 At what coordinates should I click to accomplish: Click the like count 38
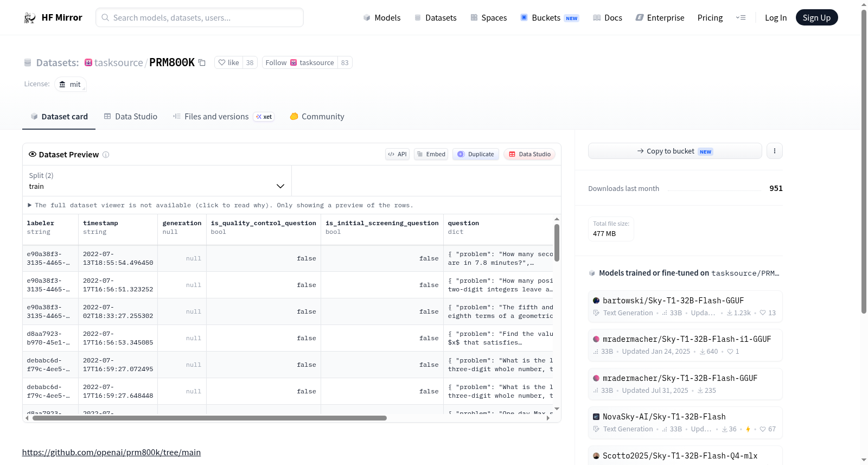click(250, 62)
